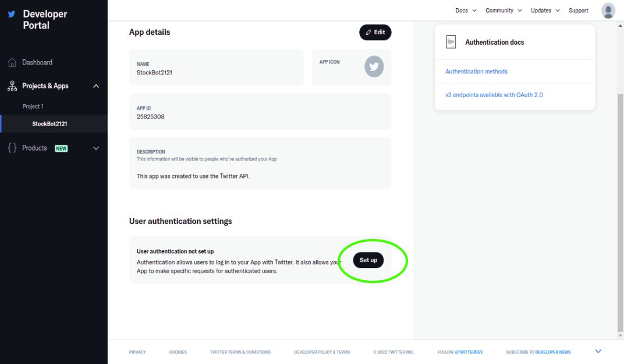Screen dimensions: 624x364
Task: Open the user profile avatar
Action: (608, 10)
